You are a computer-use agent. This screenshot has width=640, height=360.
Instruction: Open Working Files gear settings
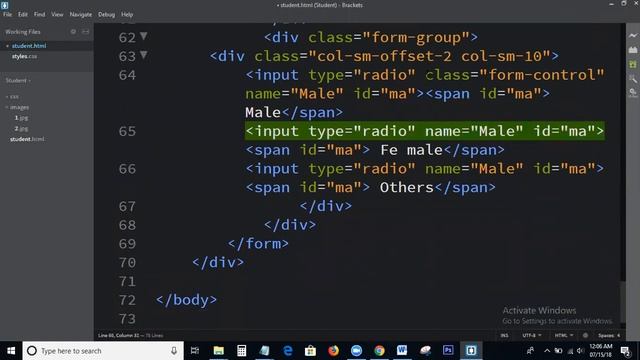pos(73,31)
